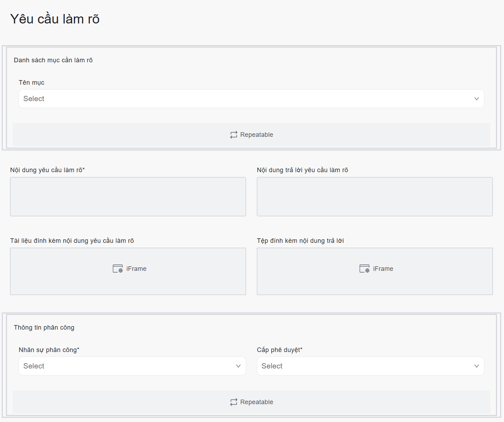
Task: Click the chevron arrow in Cấp phê duyệt
Action: (x=476, y=366)
